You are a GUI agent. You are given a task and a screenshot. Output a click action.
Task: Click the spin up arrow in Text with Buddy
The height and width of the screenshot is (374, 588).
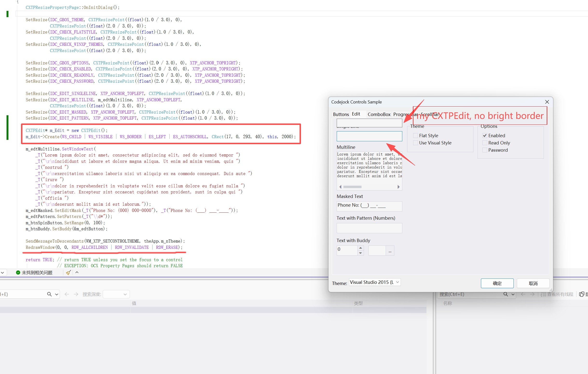click(360, 248)
